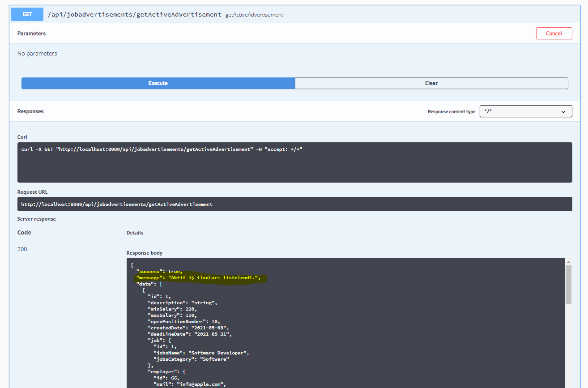The height and width of the screenshot is (388, 588).
Task: Click the endpoint path /api/jobadvertisements/getActiveAdvertisement
Action: pos(134,14)
